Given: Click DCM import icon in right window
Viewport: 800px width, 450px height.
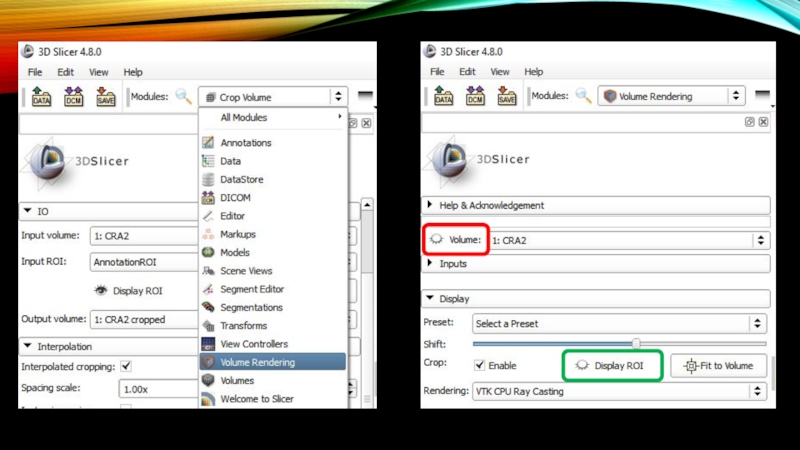Looking at the screenshot, I should click(475, 95).
